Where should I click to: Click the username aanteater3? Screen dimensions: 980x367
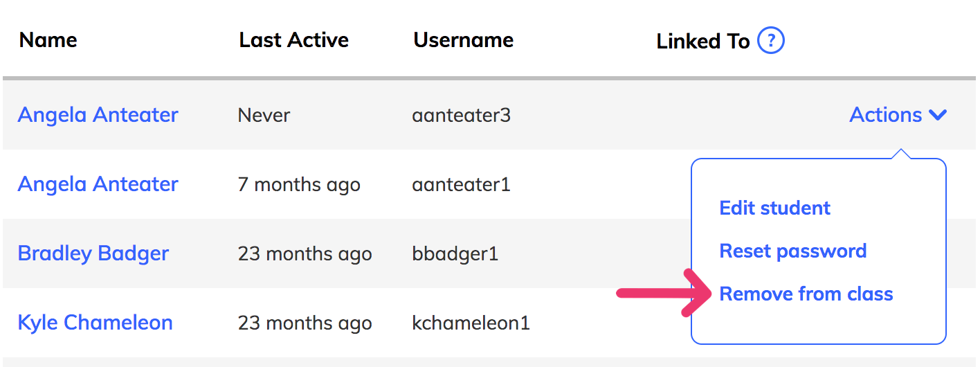tap(462, 115)
